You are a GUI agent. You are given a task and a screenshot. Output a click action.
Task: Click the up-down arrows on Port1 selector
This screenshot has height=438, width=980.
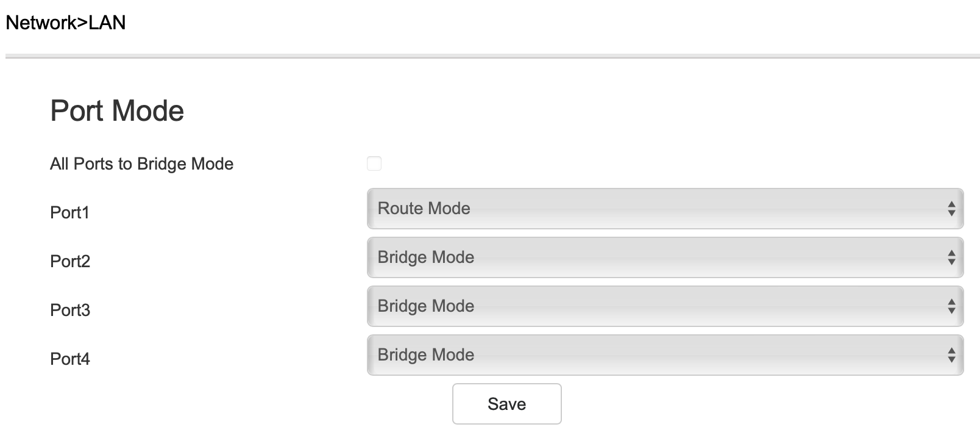(x=951, y=209)
